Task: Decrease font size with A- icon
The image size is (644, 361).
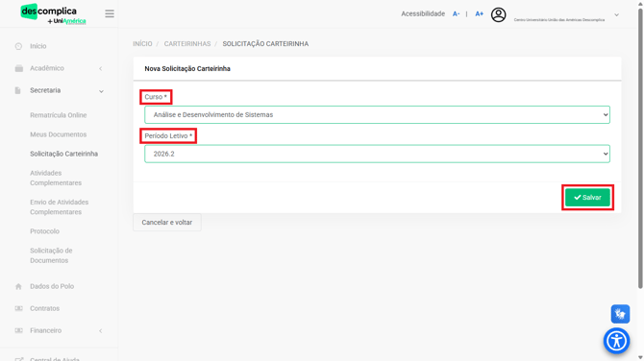Action: (456, 14)
